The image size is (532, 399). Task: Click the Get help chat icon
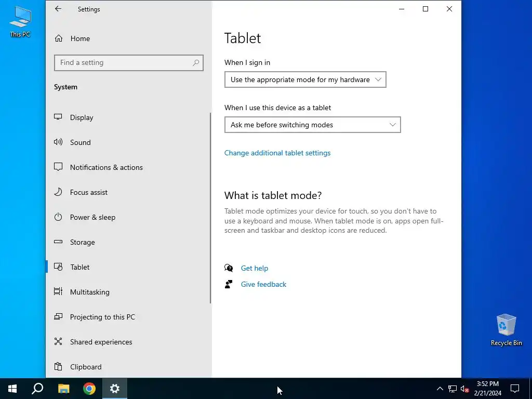pyautogui.click(x=229, y=268)
